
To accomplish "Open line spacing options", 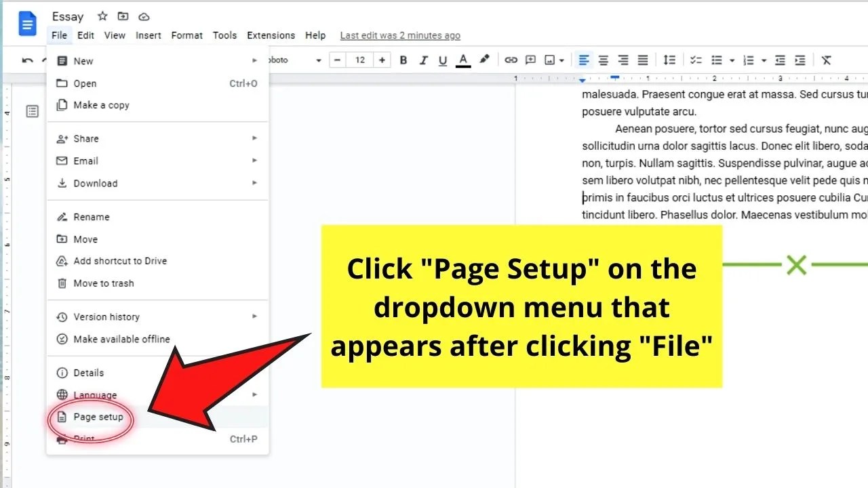I will (669, 60).
